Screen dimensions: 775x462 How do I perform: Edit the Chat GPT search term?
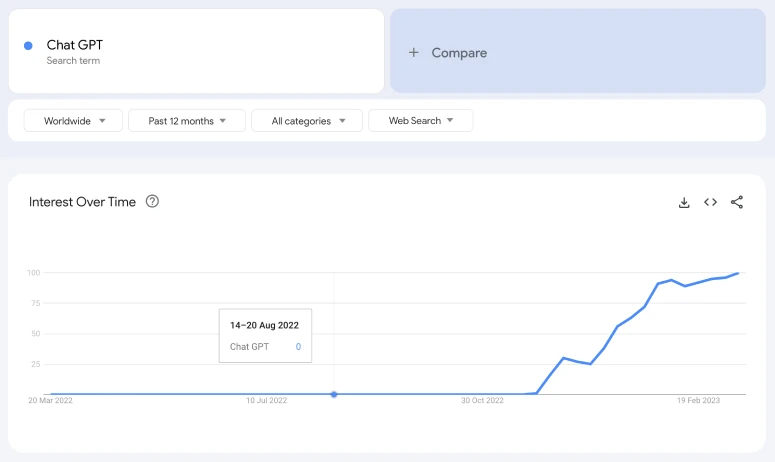coord(196,51)
